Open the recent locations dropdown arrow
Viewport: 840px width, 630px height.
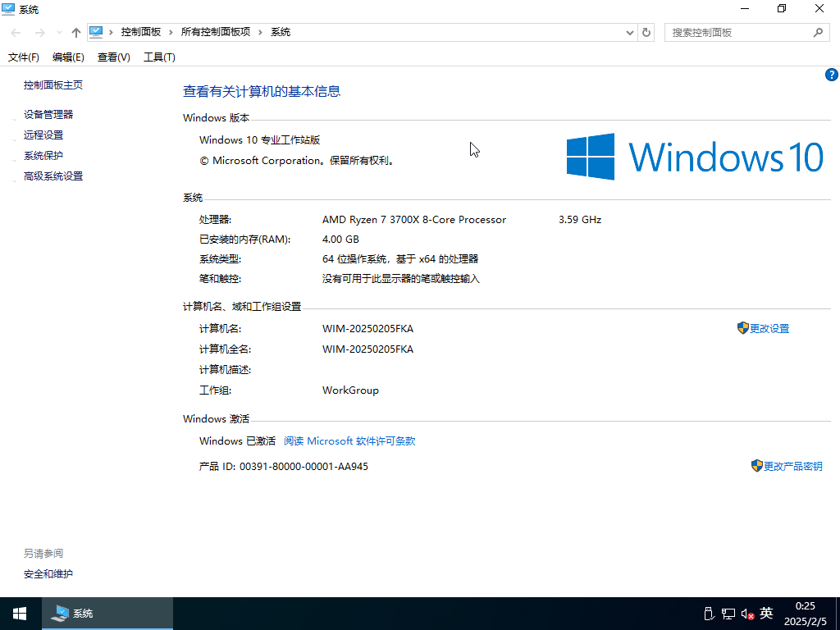59,32
